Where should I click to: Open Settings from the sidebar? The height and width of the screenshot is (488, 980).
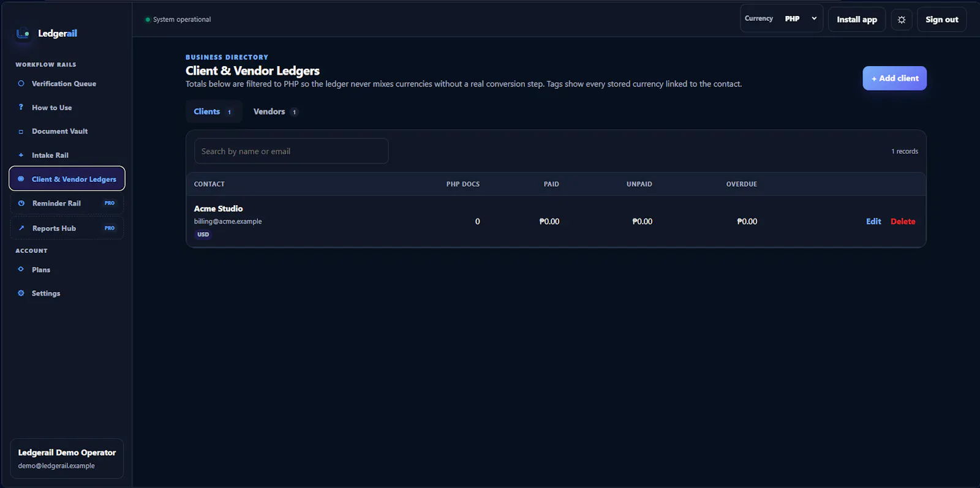(x=67, y=293)
